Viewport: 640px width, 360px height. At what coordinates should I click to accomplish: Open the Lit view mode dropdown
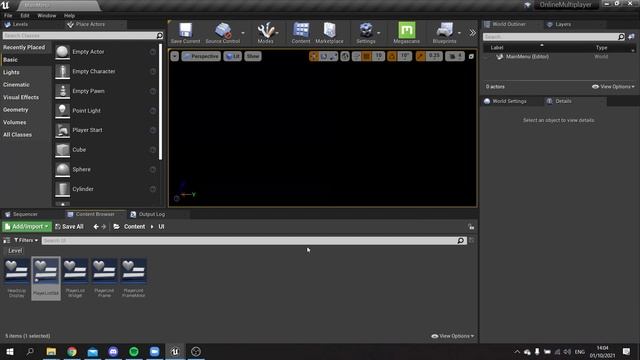coord(233,56)
